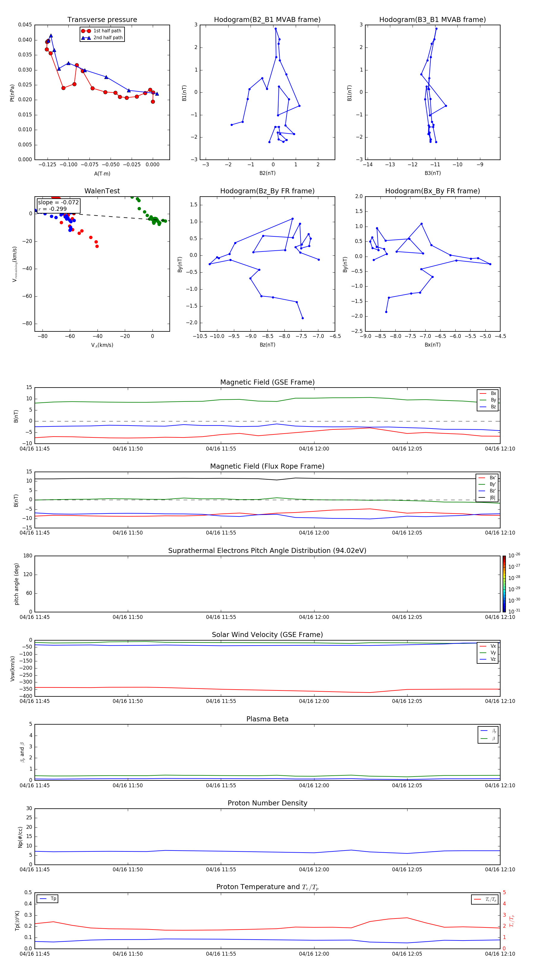Screen dimensions: 535x980
Task: Click the "10^-31" colorbar tick label
Action: click(x=514, y=611)
